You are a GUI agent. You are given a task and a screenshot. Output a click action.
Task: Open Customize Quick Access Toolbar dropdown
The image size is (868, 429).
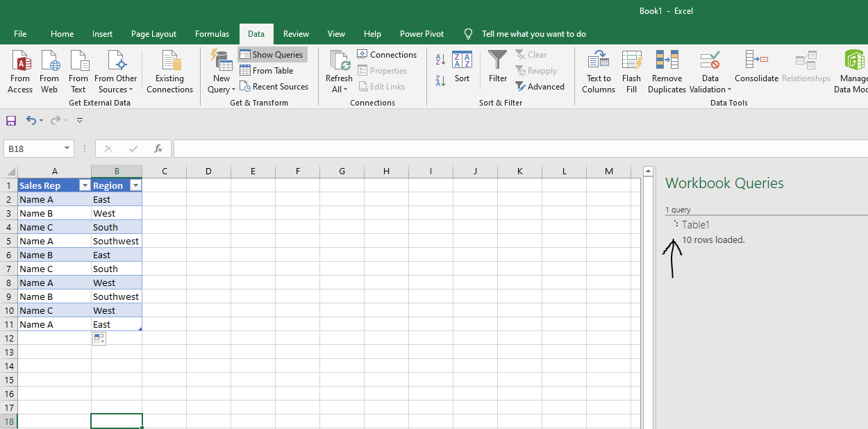80,121
